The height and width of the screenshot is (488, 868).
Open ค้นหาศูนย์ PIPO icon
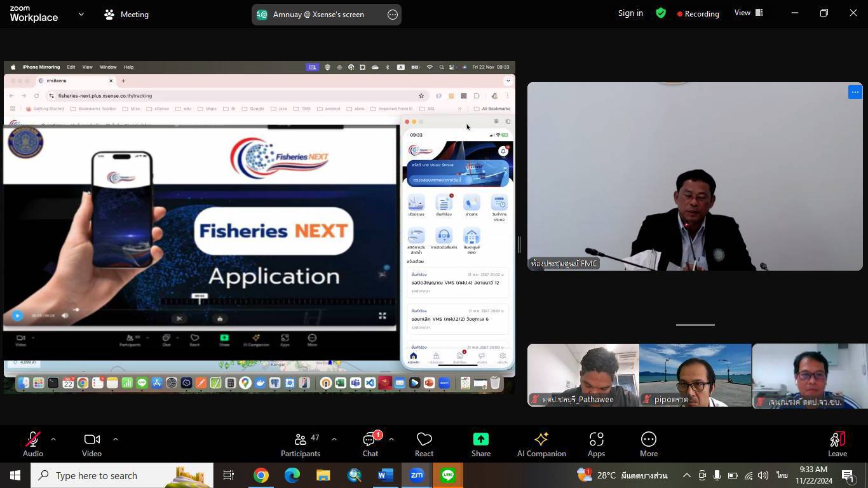pyautogui.click(x=471, y=241)
